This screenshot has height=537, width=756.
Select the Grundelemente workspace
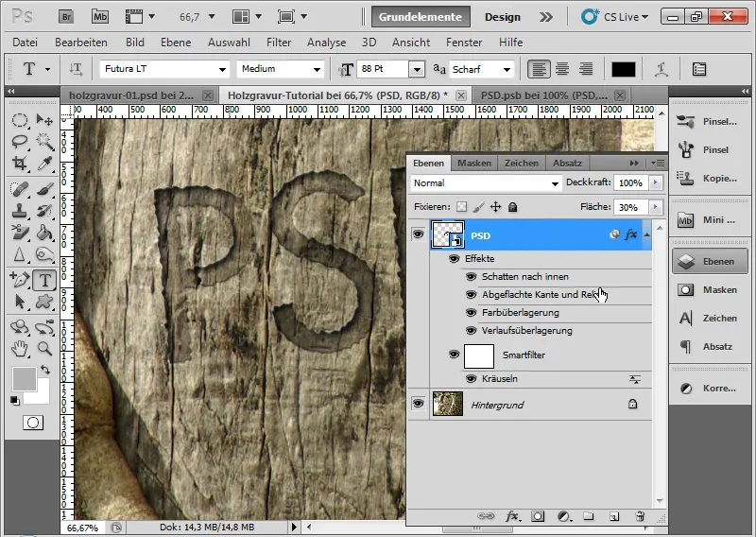[x=421, y=17]
